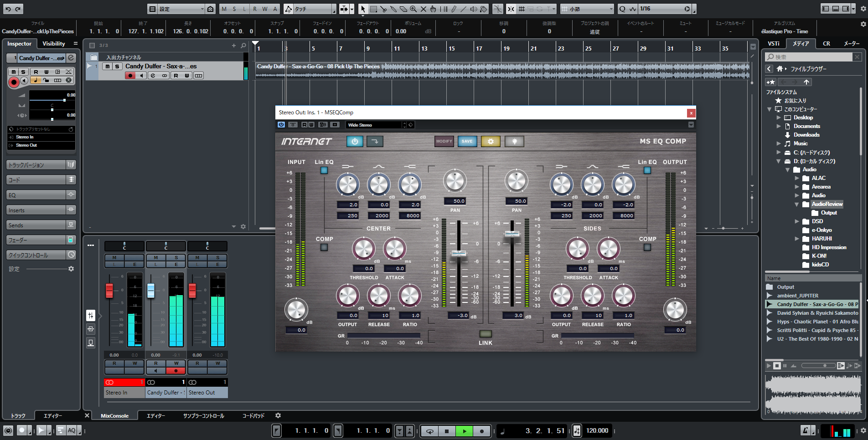Select the Color bucket tool

coord(484,9)
